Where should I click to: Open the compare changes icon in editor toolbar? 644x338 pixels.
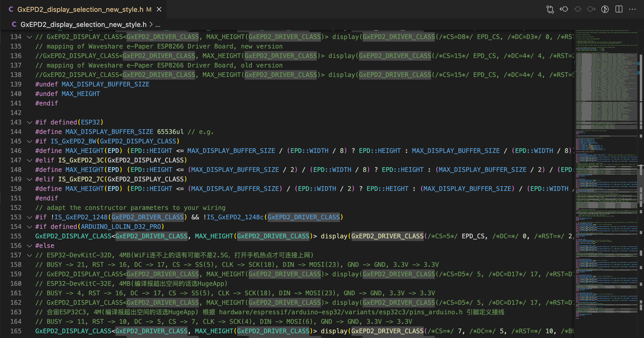pyautogui.click(x=550, y=9)
